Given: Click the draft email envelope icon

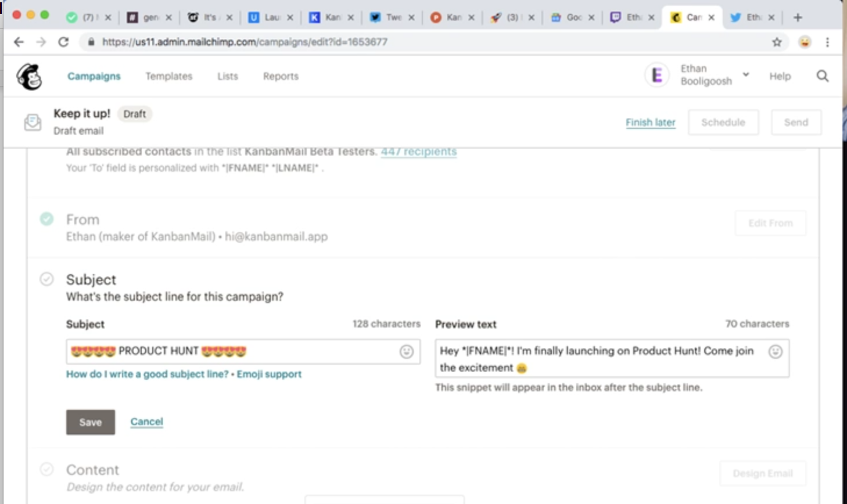Looking at the screenshot, I should tap(33, 122).
